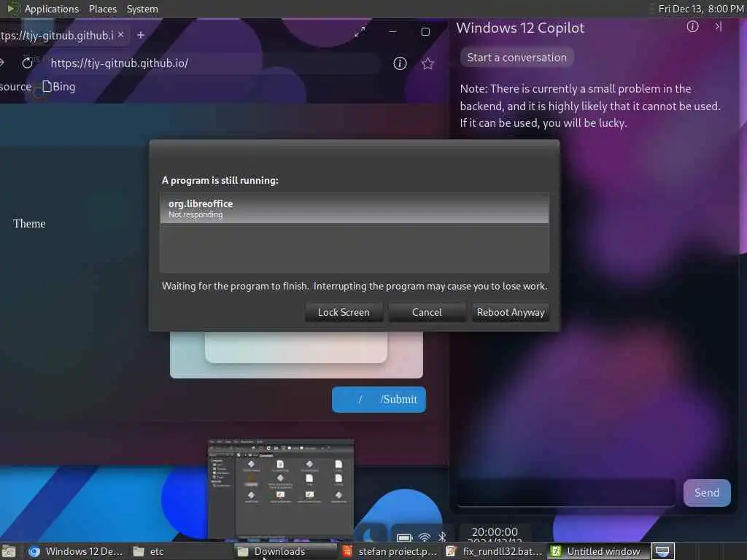Screen dimensions: 747x560
Task: Click the Downloads window preview thumbnail
Action: 281,489
